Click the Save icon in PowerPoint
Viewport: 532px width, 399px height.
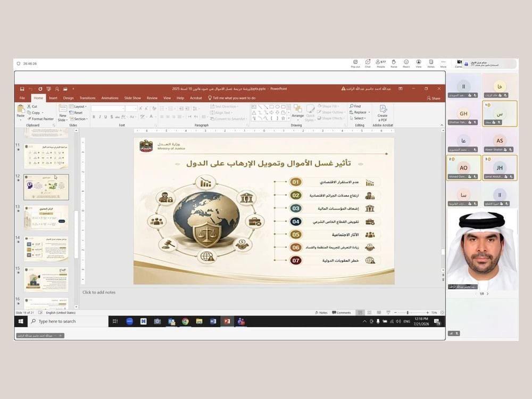(22, 89)
